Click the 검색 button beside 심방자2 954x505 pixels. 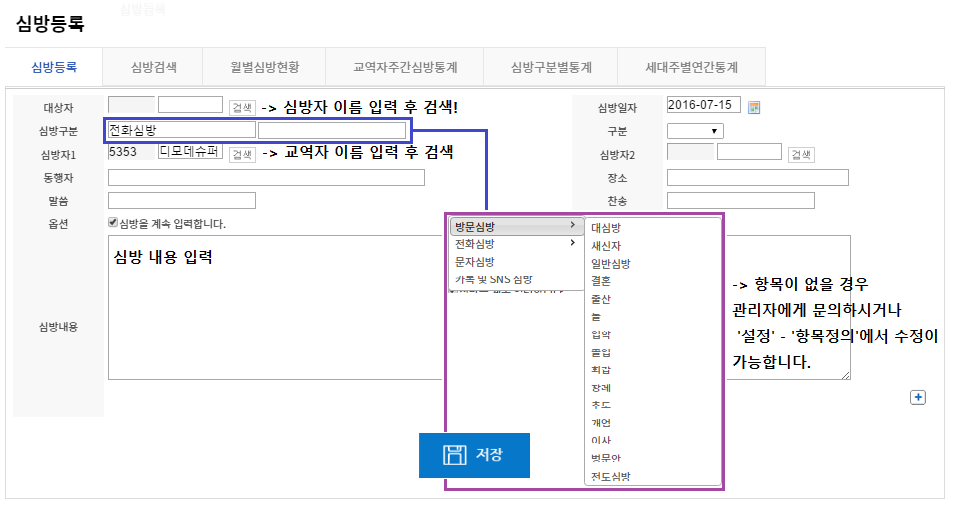click(801, 155)
